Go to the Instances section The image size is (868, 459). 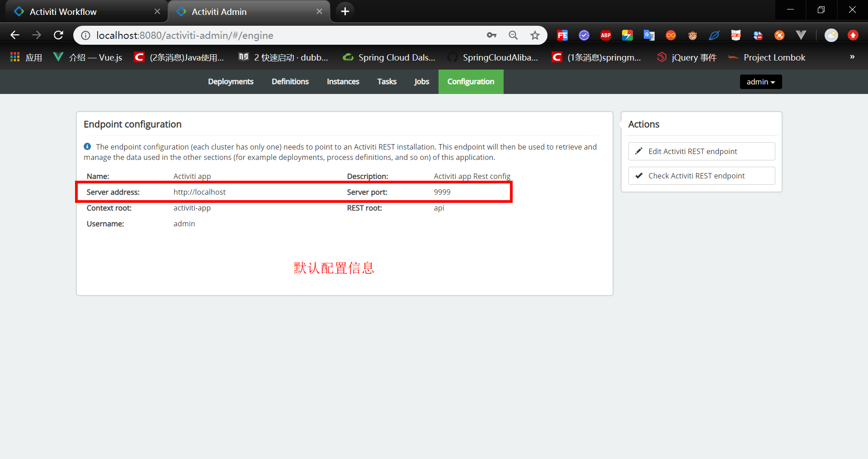pos(343,82)
